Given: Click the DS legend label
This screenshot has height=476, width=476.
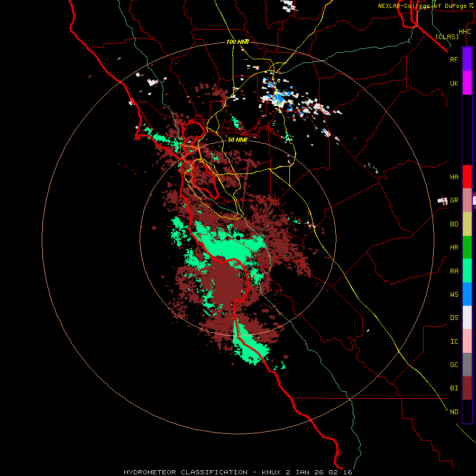Looking at the screenshot, I should point(454,318).
